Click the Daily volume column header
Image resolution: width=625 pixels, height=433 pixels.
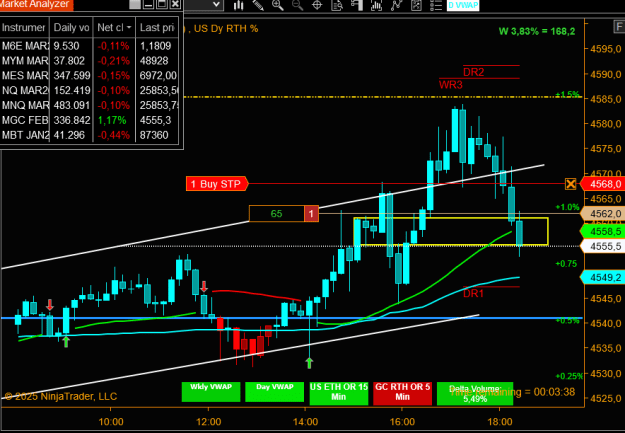pyautogui.click(x=71, y=28)
